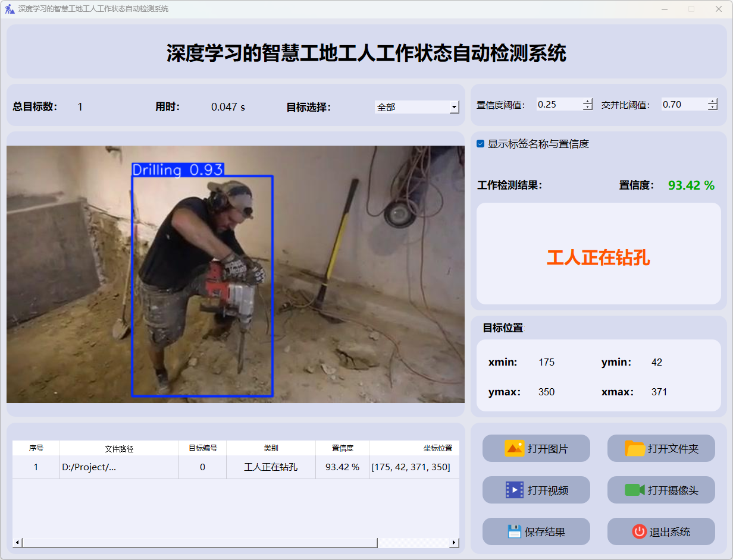The image size is (733, 560).
Task: Click the 打开文件夹 button label
Action: [673, 449]
